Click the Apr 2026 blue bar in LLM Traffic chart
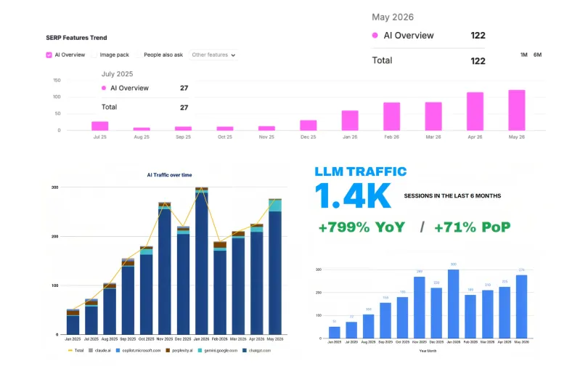 click(x=505, y=312)
